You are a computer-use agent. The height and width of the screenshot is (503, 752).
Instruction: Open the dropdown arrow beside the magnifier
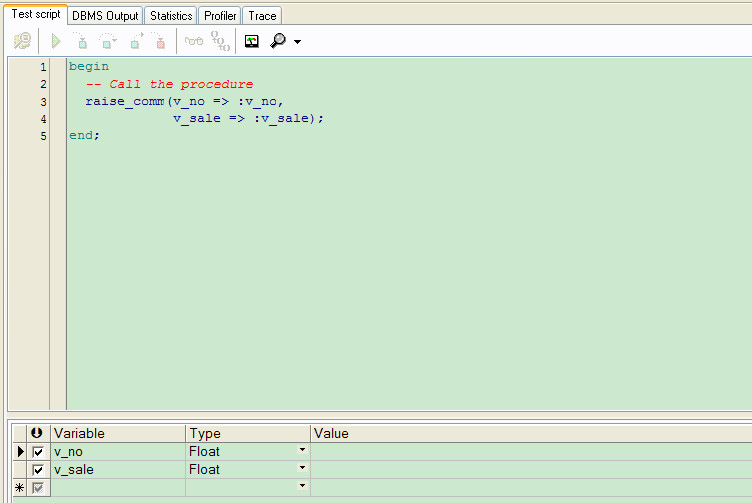(x=297, y=42)
